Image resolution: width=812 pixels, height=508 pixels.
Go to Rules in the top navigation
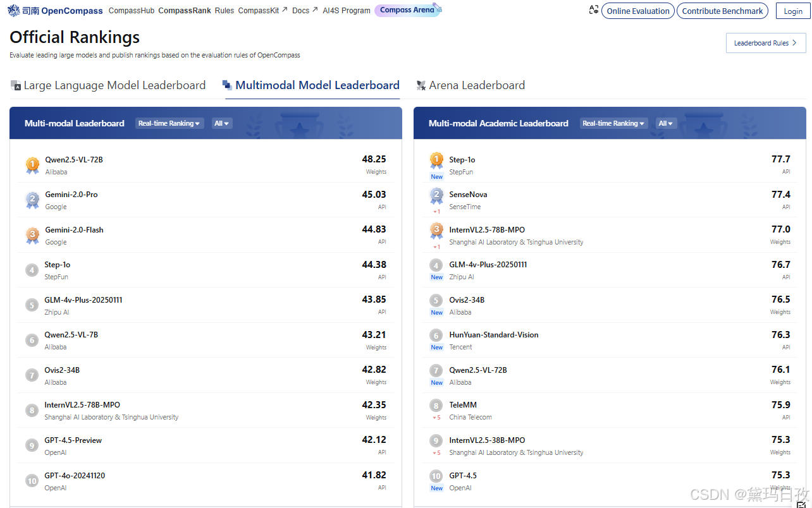point(225,11)
